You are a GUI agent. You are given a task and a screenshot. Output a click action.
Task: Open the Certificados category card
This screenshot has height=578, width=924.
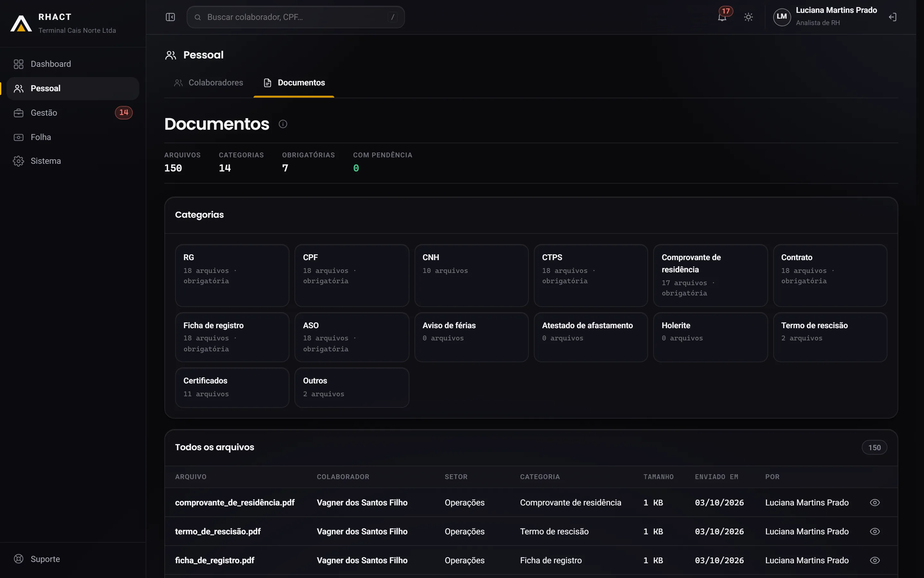pyautogui.click(x=232, y=388)
